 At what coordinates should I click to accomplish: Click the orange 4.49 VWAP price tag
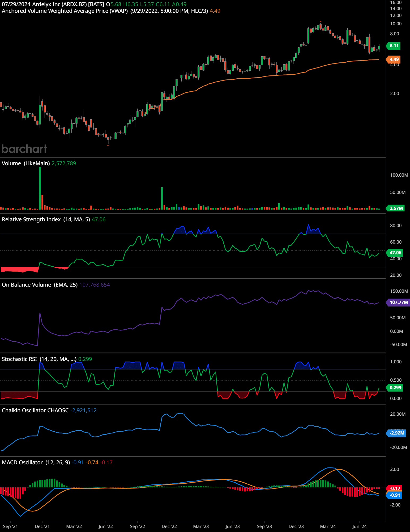click(x=394, y=59)
